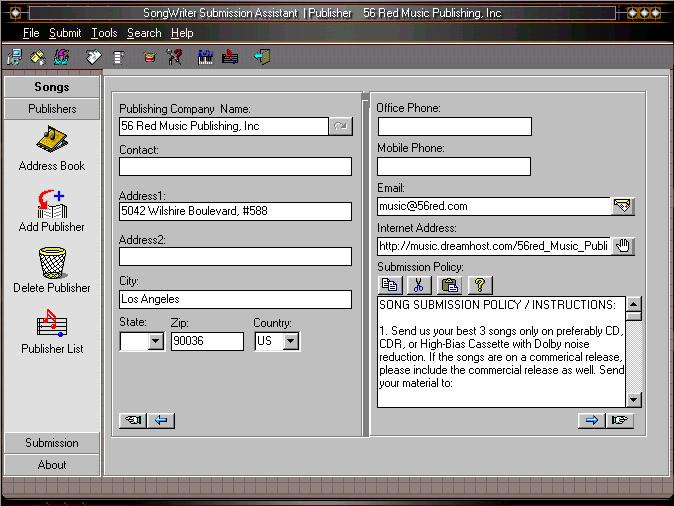Viewport: 674px width, 506px height.
Task: Click the Address1 input field
Action: (x=235, y=211)
